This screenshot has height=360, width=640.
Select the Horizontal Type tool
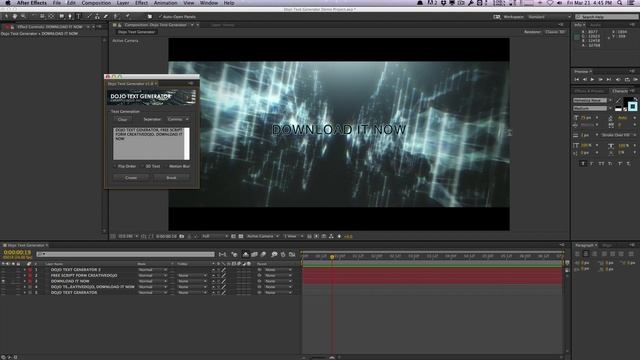coord(78,17)
